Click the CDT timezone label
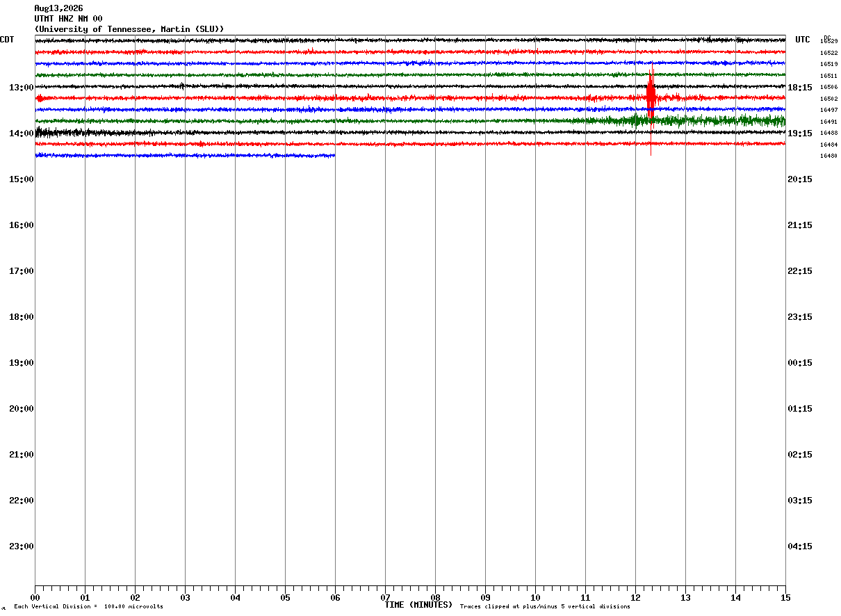 coord(7,40)
